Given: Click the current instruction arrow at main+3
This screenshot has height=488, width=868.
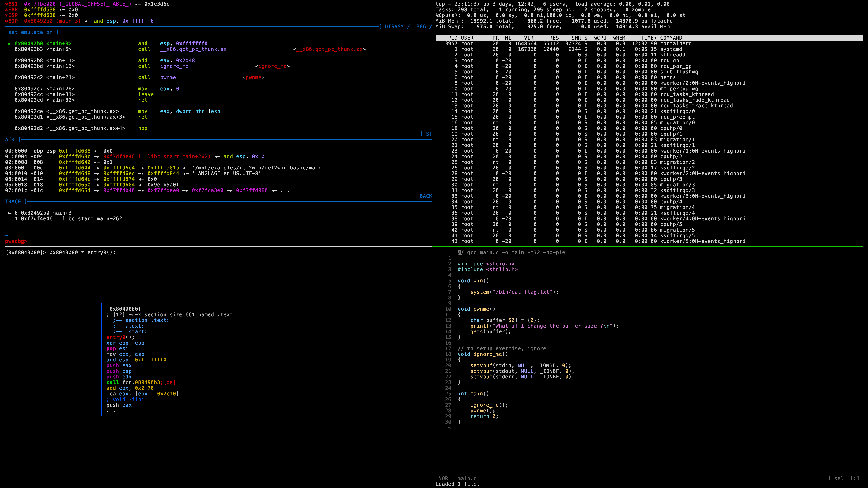Looking at the screenshot, I should pos(10,43).
